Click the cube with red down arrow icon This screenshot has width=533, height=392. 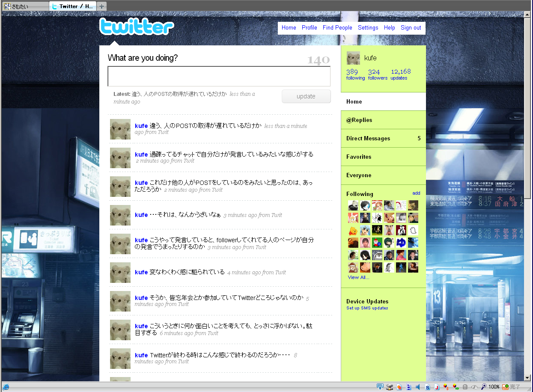point(446,387)
